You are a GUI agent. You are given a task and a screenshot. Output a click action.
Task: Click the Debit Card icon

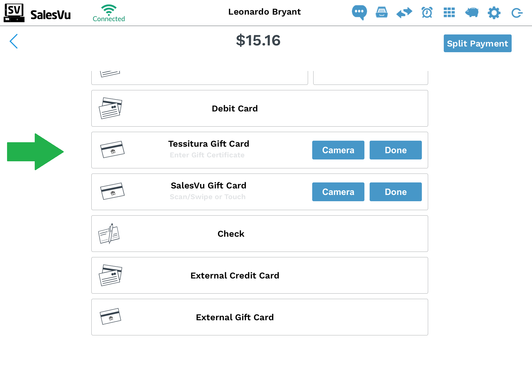click(x=110, y=108)
